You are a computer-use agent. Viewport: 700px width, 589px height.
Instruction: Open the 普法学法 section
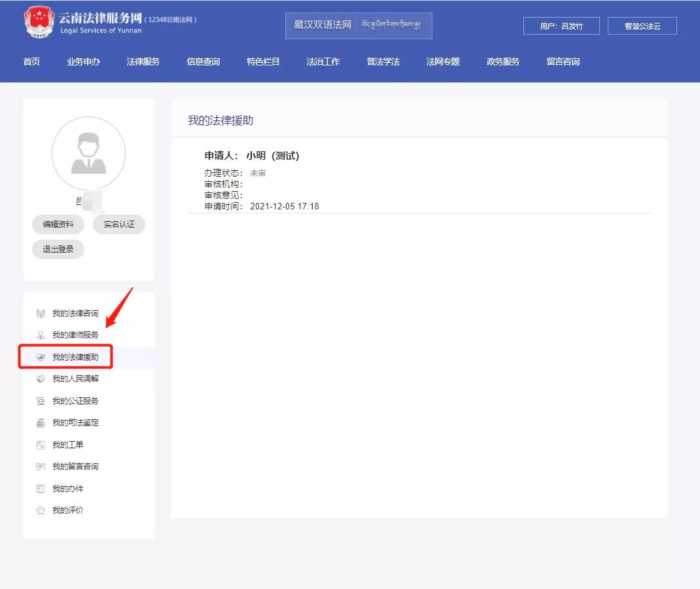(x=383, y=62)
